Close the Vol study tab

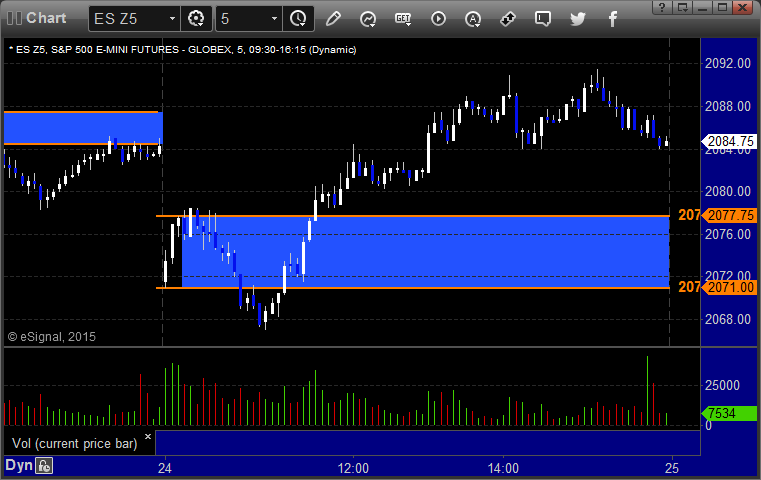point(148,436)
